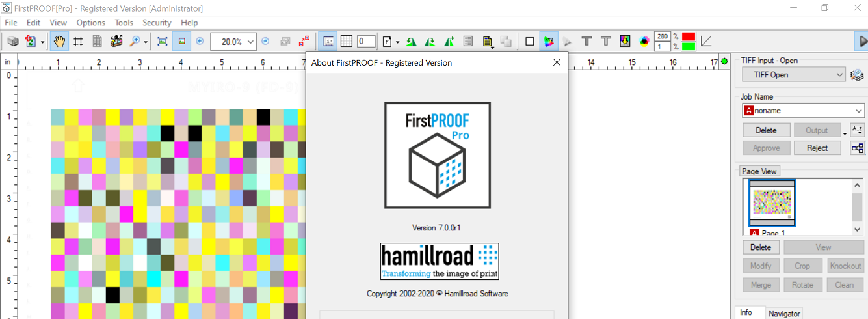Click the 280 percent value field
868x319 pixels.
[663, 36]
